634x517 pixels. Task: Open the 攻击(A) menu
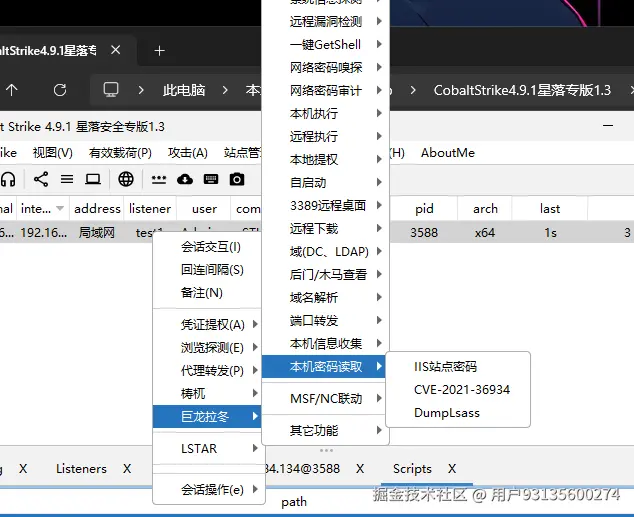[x=188, y=153]
